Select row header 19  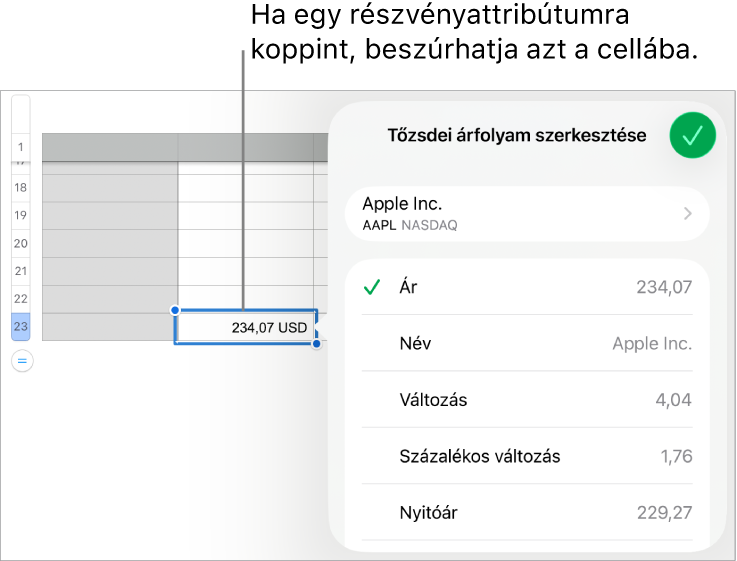coord(21,216)
